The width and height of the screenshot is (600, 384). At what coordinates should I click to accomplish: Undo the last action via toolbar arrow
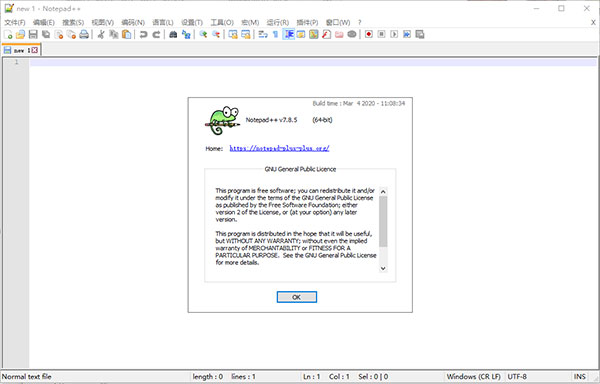tap(143, 35)
